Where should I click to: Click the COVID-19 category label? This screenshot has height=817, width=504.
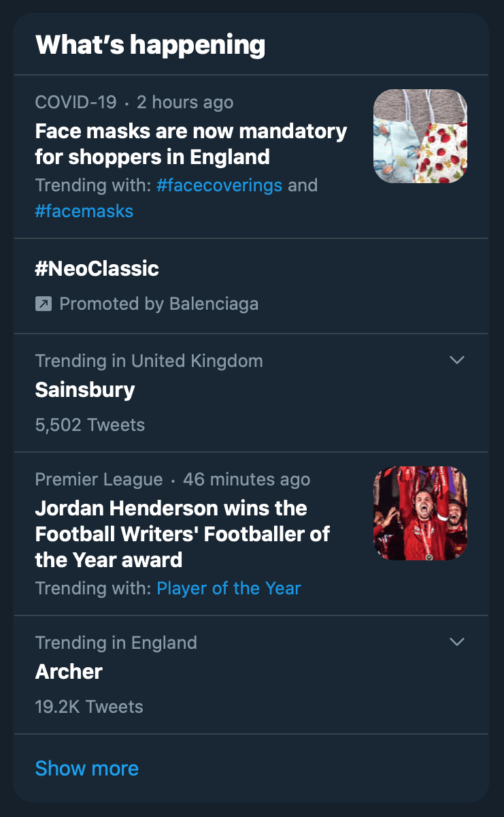[x=77, y=103]
